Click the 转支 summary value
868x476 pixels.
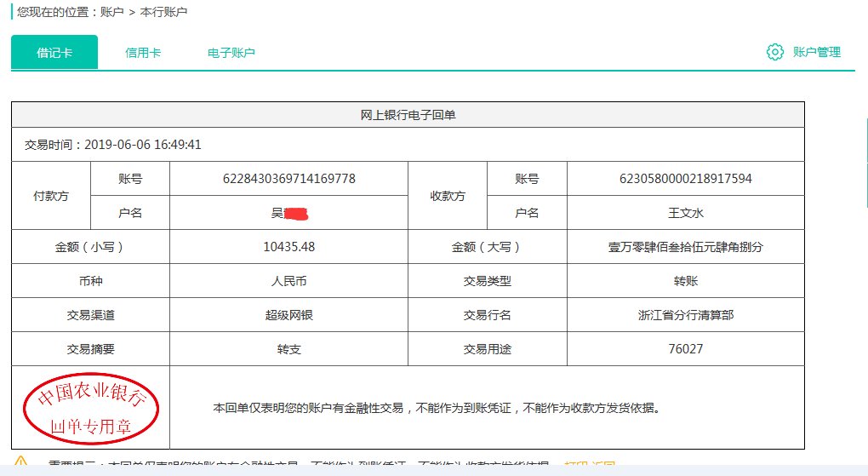tap(289, 349)
